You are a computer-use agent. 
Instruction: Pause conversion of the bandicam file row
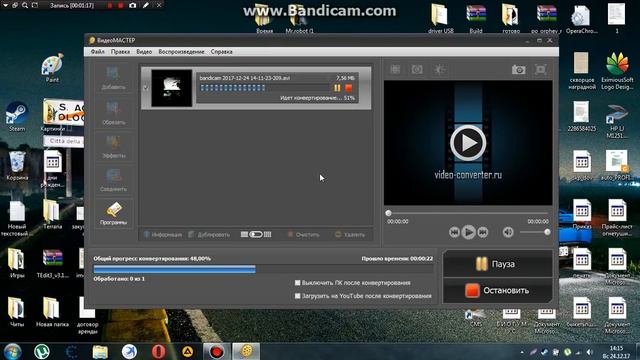337,88
